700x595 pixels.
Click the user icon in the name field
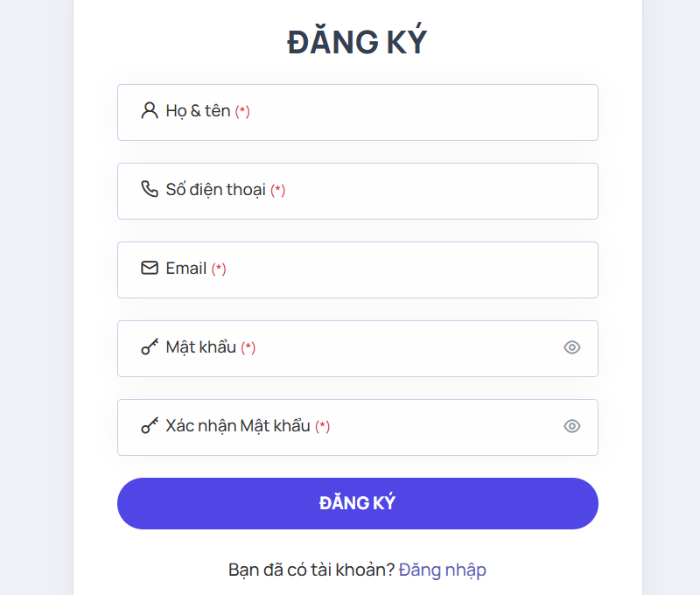point(149,111)
